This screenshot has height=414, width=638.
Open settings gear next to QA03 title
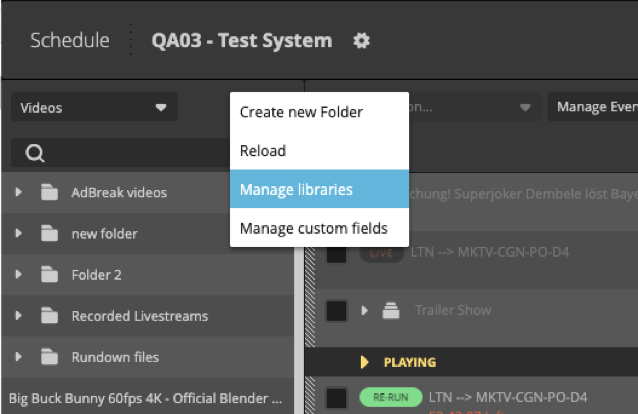pyautogui.click(x=362, y=41)
